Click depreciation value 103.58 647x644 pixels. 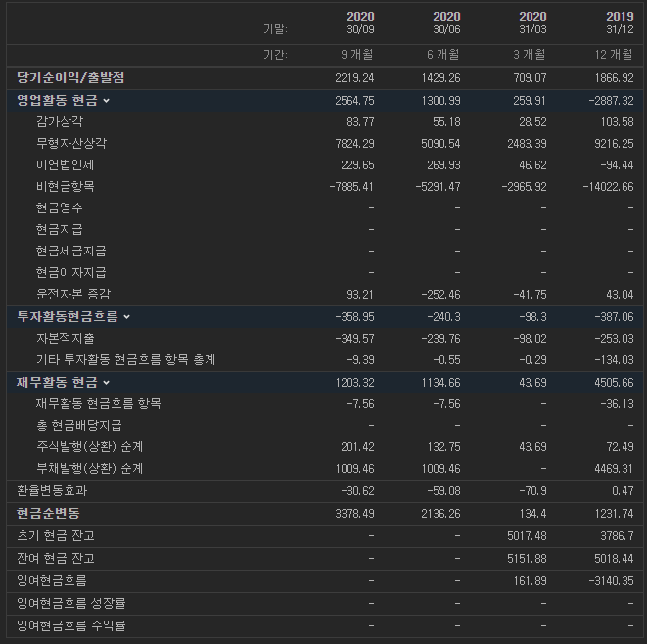tap(617, 121)
